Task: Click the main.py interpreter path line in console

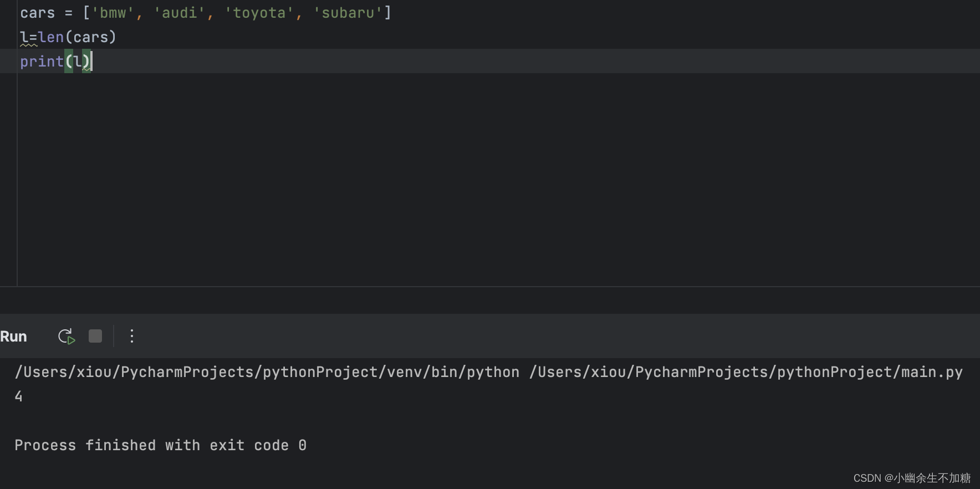Action: pyautogui.click(x=489, y=372)
